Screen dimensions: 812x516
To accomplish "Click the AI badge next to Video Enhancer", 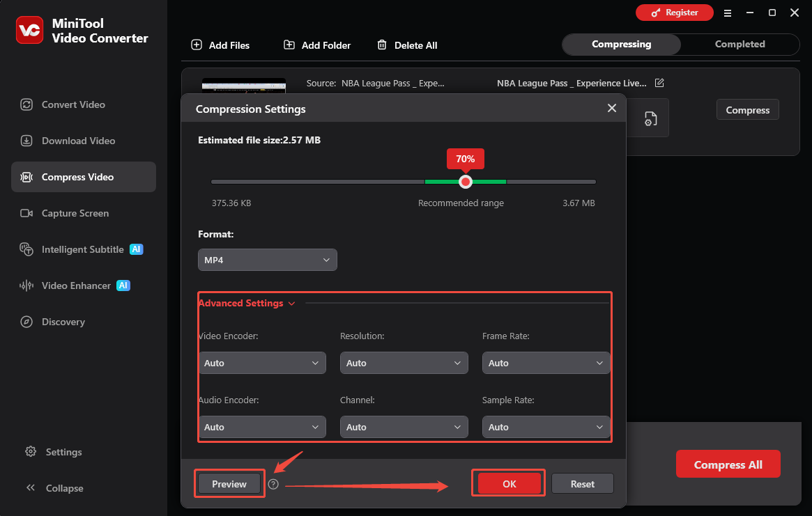I will (123, 286).
